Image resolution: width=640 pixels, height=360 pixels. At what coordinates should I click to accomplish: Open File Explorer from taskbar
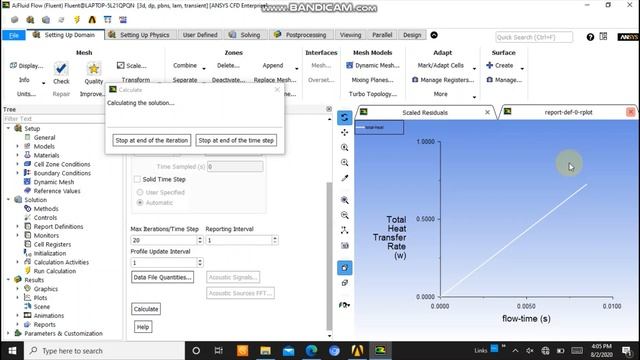265,351
